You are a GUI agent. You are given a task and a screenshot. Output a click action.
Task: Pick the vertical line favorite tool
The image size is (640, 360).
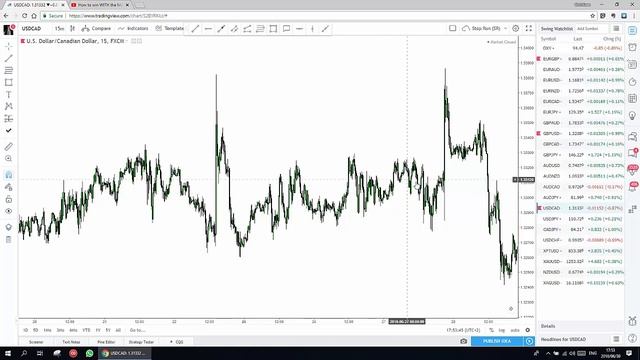(313, 29)
